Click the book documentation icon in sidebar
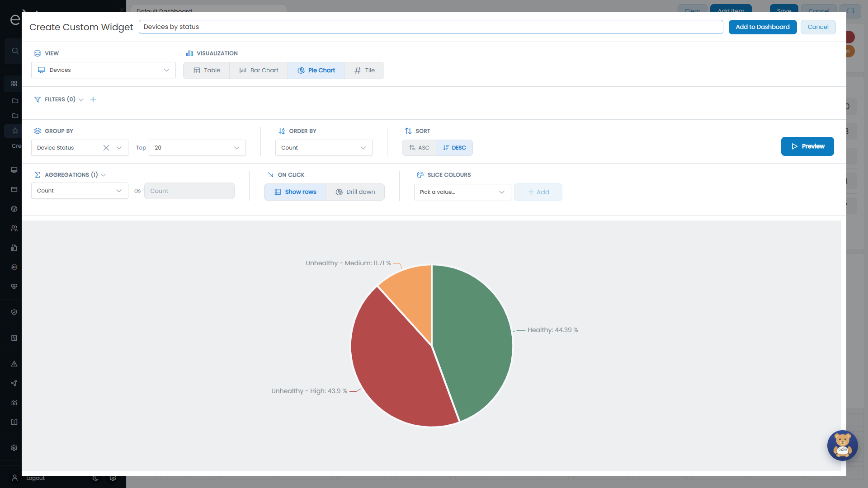Viewport: 868px width, 488px height. [x=14, y=422]
